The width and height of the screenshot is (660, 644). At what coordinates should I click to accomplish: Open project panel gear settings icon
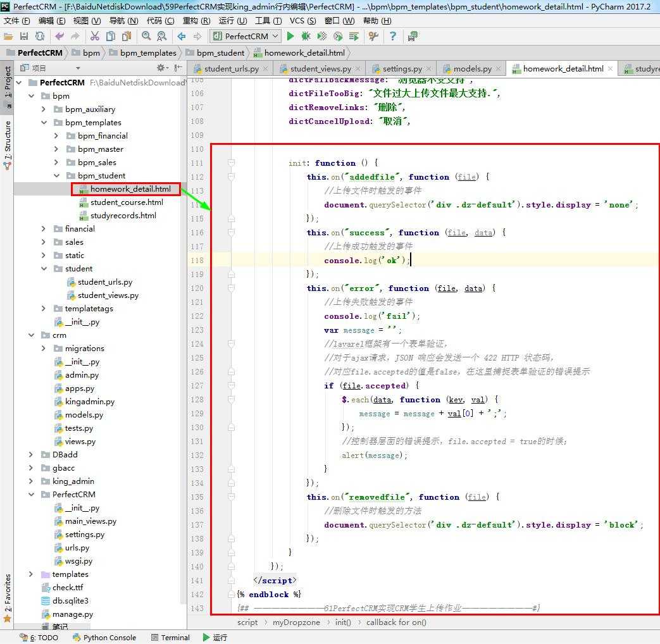click(162, 68)
